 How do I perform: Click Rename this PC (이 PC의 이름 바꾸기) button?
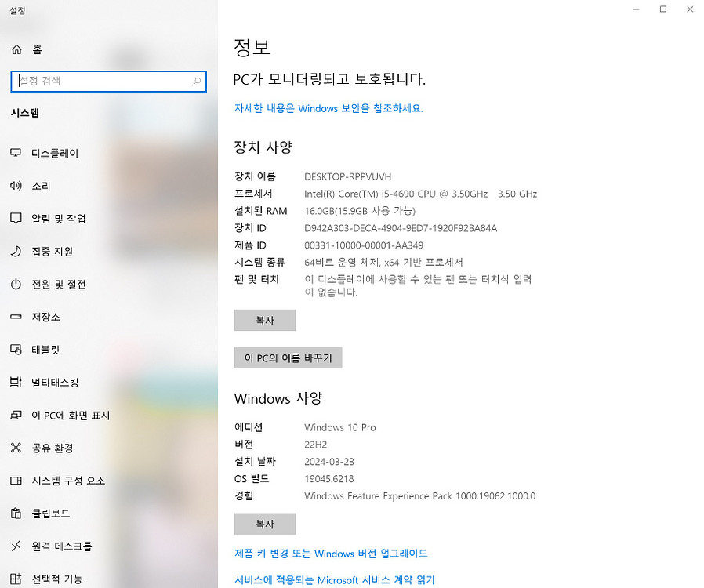click(x=288, y=358)
